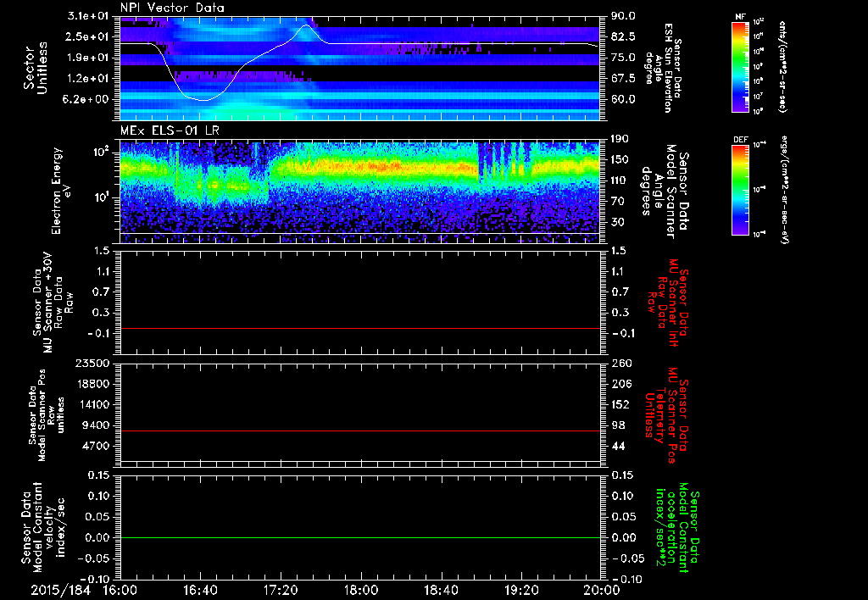Click the 3.1e+01 sector axis value

(x=88, y=16)
